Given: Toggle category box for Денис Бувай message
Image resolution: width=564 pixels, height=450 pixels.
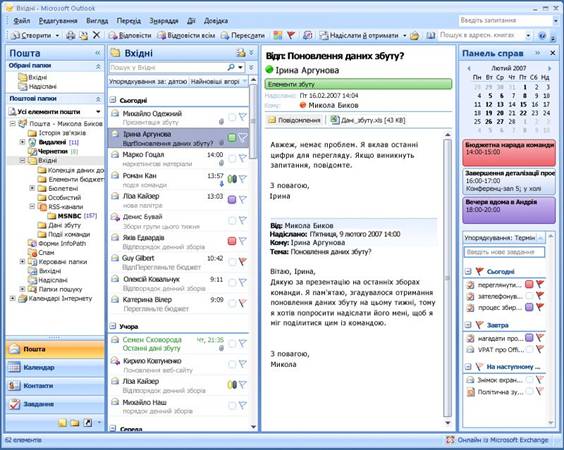Looking at the screenshot, I should click(232, 221).
